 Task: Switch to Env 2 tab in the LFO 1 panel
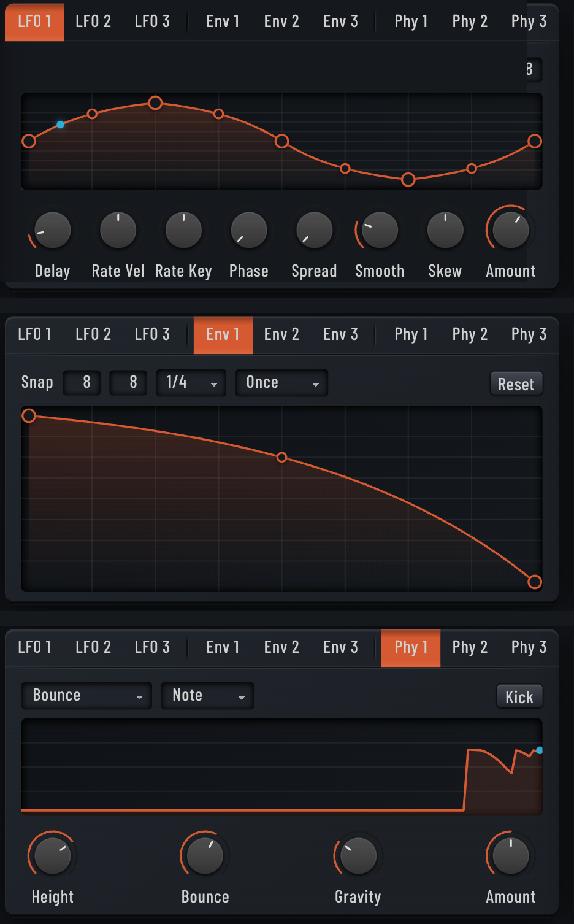(281, 21)
